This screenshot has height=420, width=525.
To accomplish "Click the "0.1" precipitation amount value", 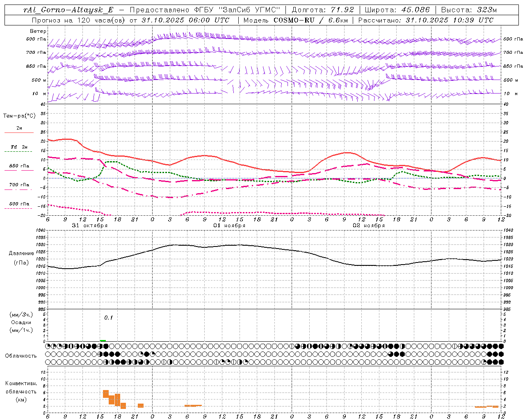I will tap(108, 318).
